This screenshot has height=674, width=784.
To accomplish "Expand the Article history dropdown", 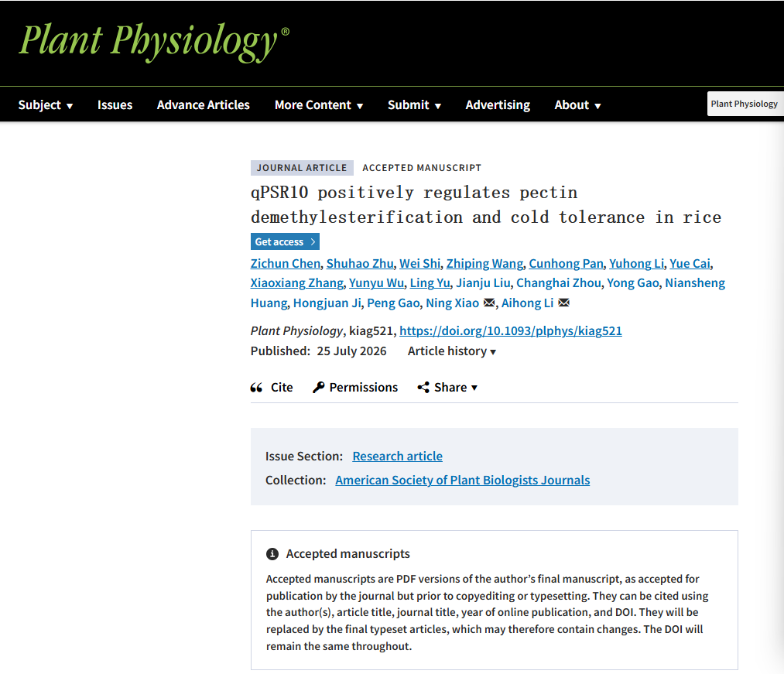I will click(x=452, y=351).
